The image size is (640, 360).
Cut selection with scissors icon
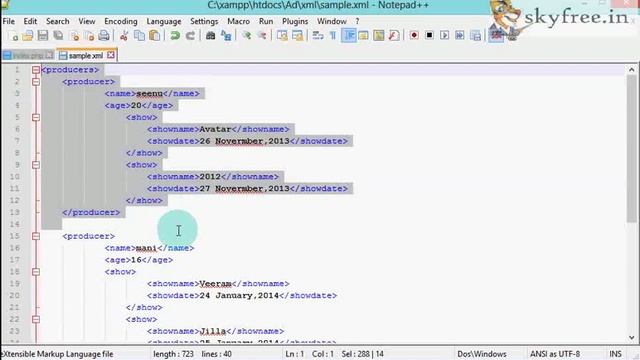tap(124, 36)
